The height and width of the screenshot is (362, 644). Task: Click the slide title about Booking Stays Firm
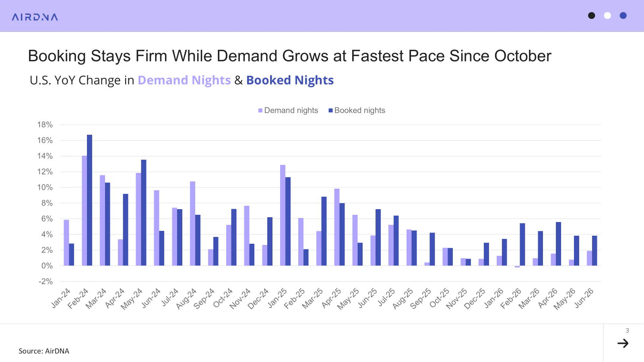289,56
